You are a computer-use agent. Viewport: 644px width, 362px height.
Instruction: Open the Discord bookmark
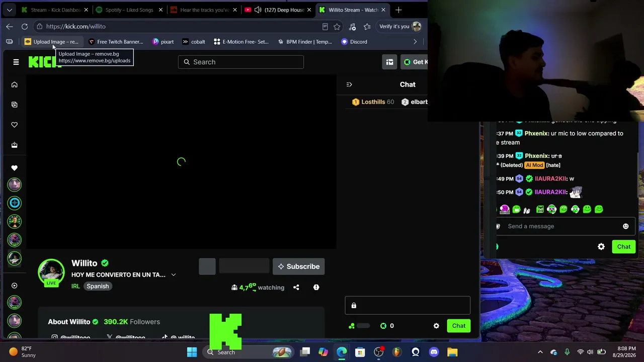[354, 42]
